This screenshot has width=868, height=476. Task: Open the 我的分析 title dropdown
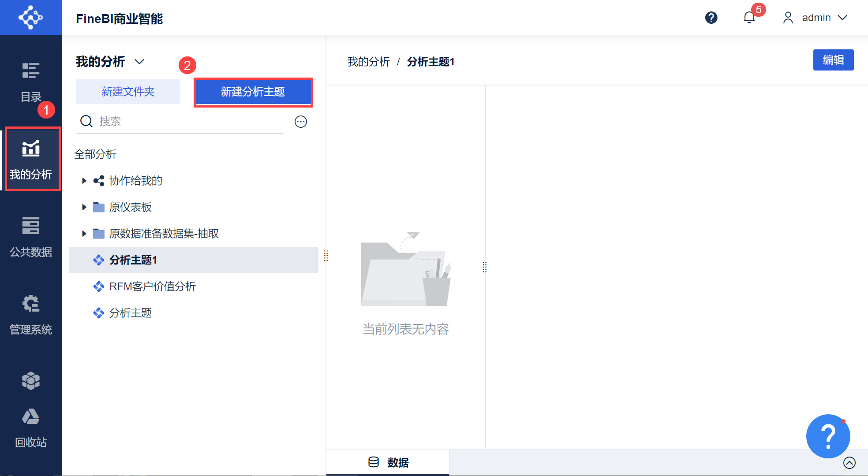click(x=139, y=62)
